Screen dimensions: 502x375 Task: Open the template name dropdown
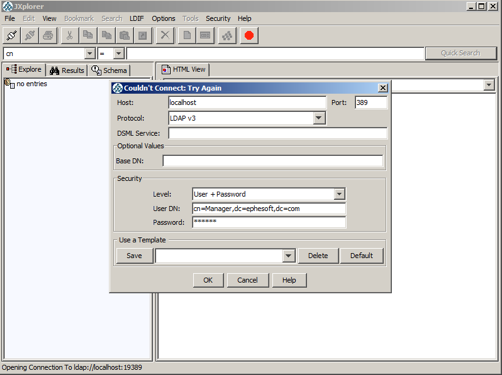288,256
